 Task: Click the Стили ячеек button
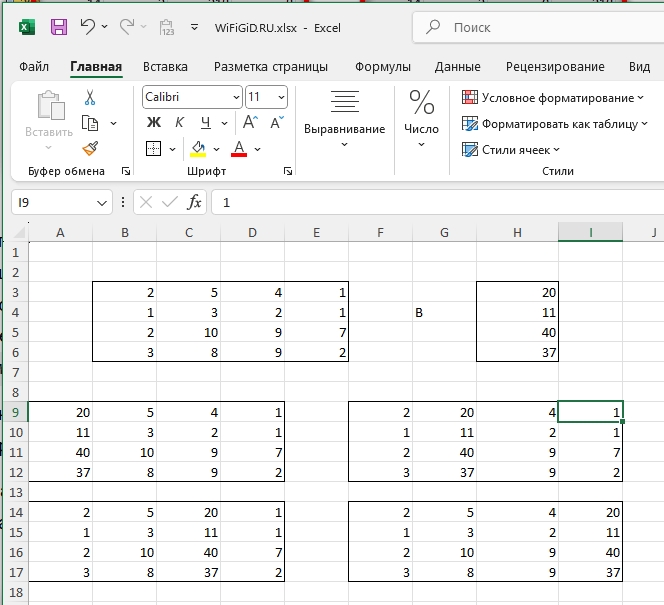[x=511, y=149]
